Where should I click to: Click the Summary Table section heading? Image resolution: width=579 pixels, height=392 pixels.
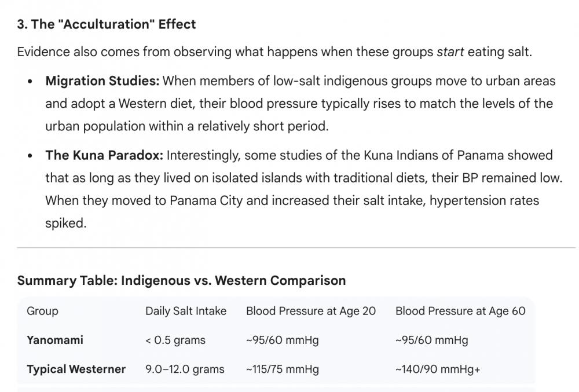click(x=181, y=281)
